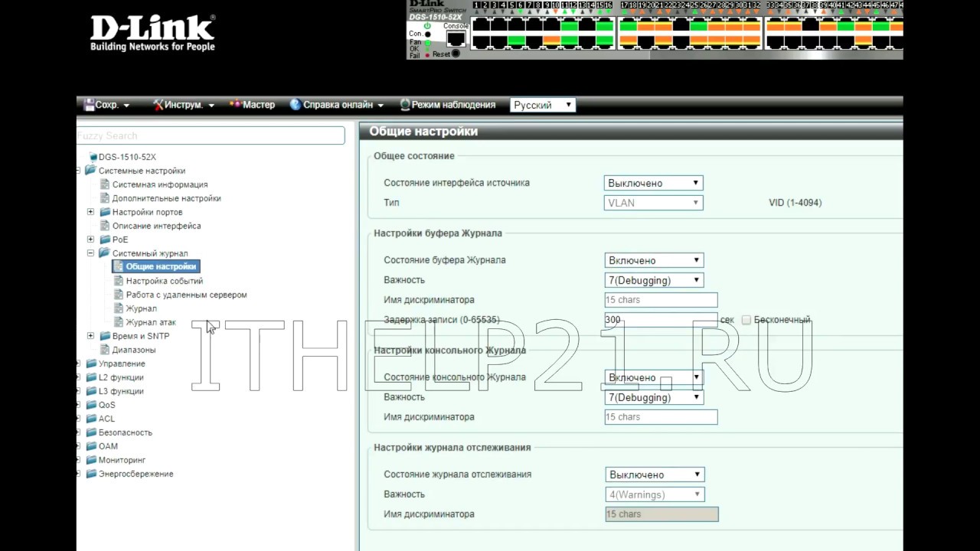Screen dimensions: 980x551
Task: Click the Fuzzy Search field
Action: [211, 135]
